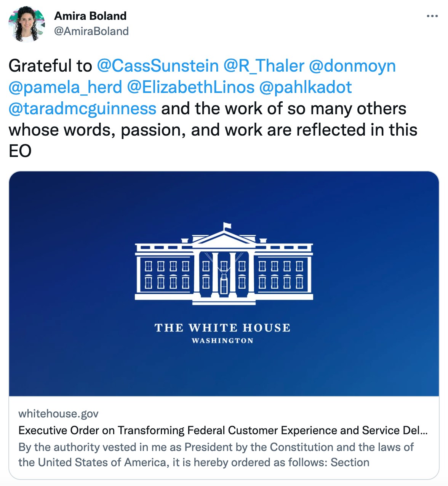Click the Amira Boland display name
Viewport: 448px width, 486px height.
pyautogui.click(x=91, y=16)
